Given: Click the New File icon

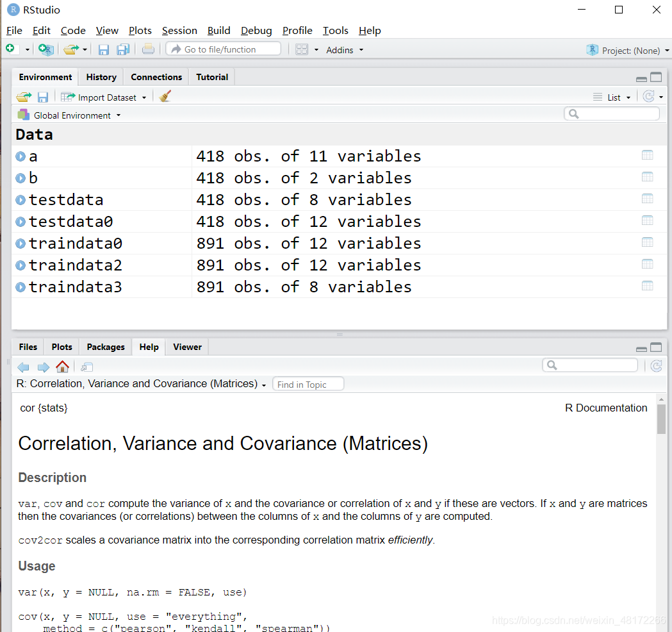Looking at the screenshot, I should [x=10, y=49].
